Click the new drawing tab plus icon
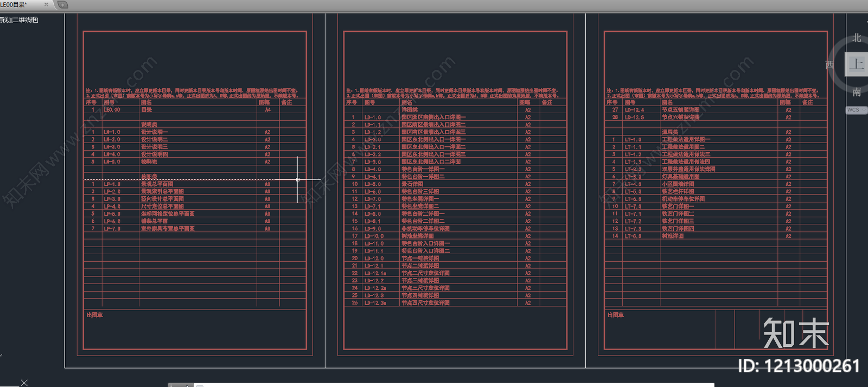 coord(63,5)
